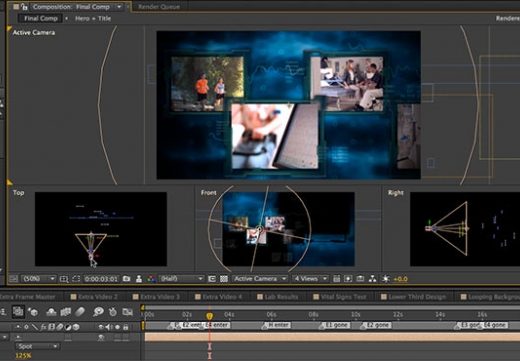Viewport: 520px width, 361px height.
Task: Show last snapshot icon
Action: tap(139, 279)
